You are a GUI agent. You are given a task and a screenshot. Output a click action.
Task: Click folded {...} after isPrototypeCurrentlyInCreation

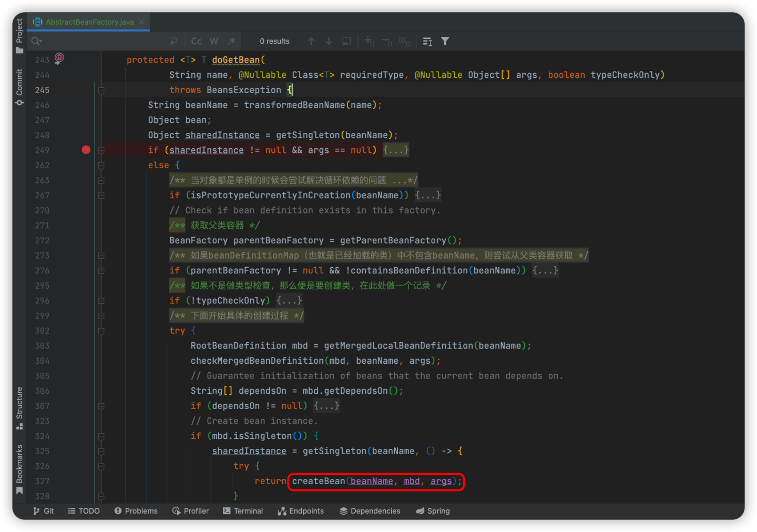(427, 195)
